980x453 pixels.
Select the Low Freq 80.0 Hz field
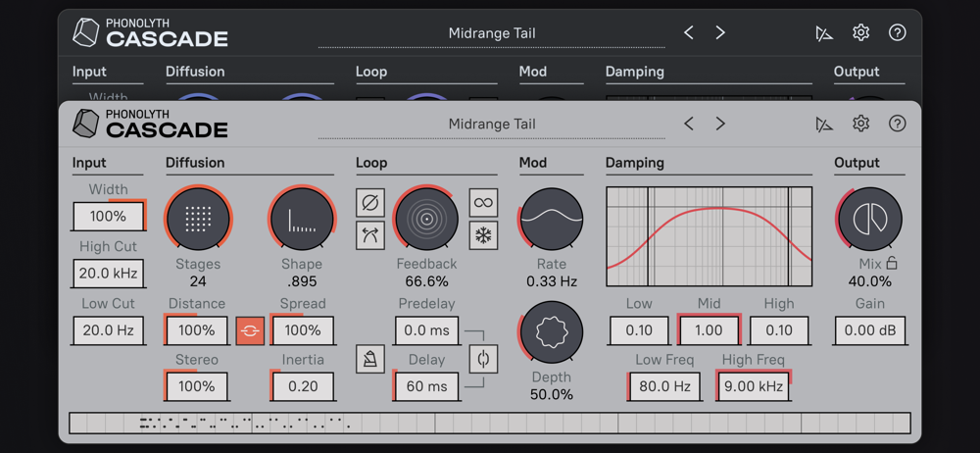coord(665,386)
